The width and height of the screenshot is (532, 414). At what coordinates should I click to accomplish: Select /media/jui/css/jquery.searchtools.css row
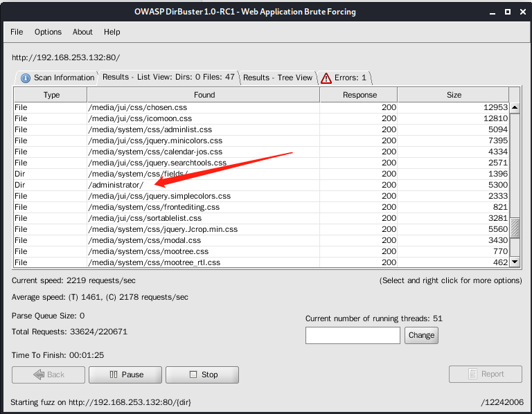point(261,163)
